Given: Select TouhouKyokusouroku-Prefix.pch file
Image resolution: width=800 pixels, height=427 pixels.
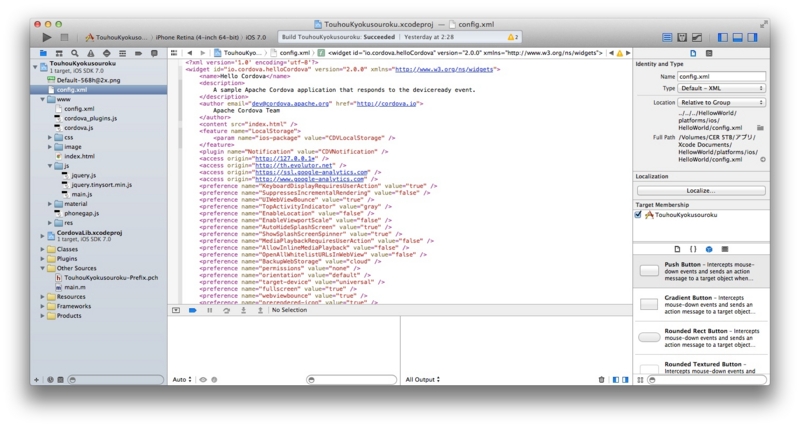Looking at the screenshot, I should pos(111,278).
